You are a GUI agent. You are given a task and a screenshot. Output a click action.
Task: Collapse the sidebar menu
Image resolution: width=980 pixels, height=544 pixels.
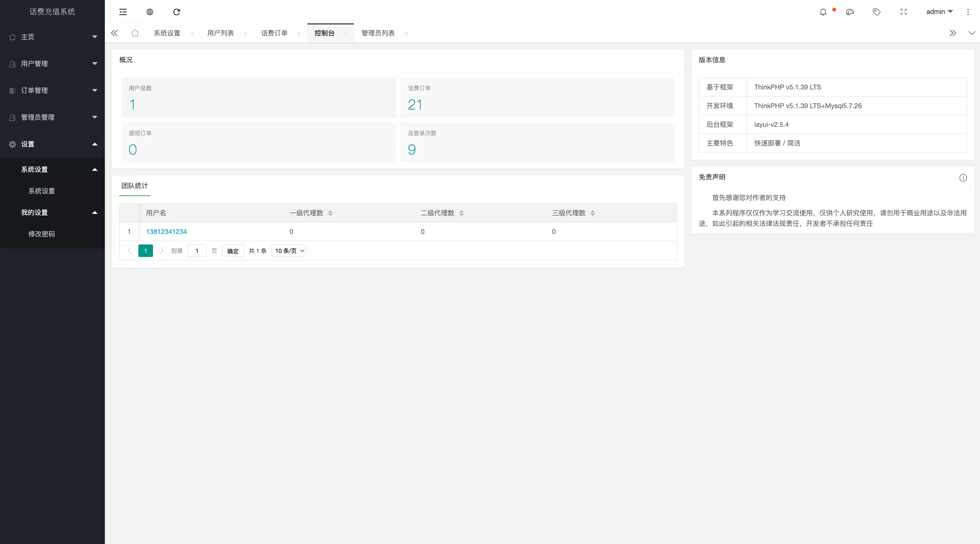click(x=123, y=12)
